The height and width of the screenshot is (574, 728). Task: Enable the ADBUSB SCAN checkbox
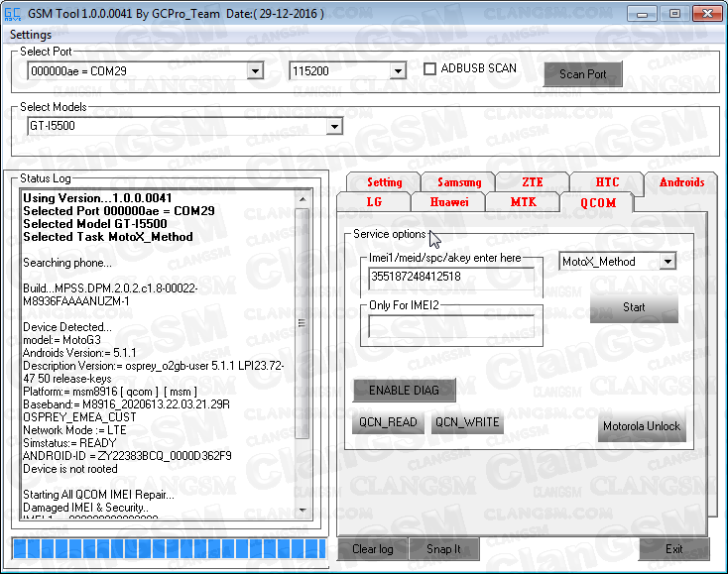(x=429, y=68)
